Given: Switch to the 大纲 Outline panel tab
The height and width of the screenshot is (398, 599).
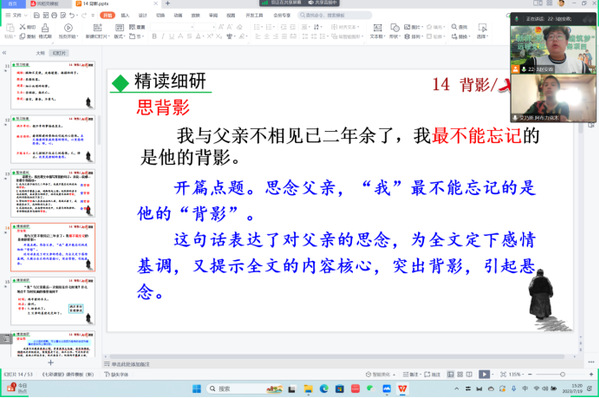Looking at the screenshot, I should [x=40, y=53].
